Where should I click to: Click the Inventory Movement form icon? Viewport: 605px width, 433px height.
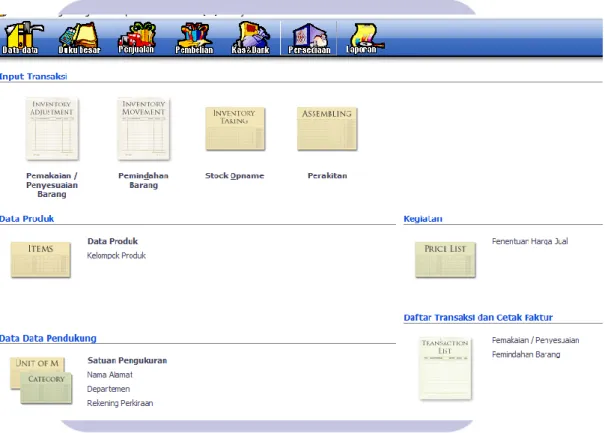coord(144,129)
